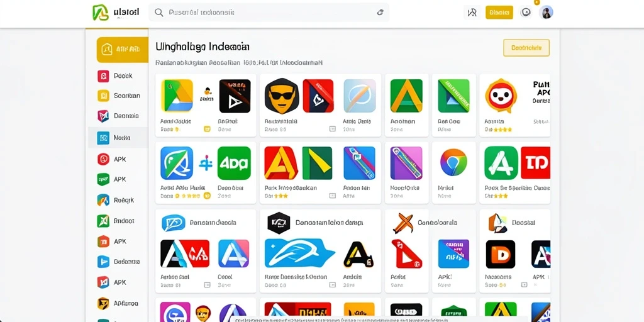644x322 pixels.
Task: Open the black and red double-A app icon
Action: click(185, 254)
